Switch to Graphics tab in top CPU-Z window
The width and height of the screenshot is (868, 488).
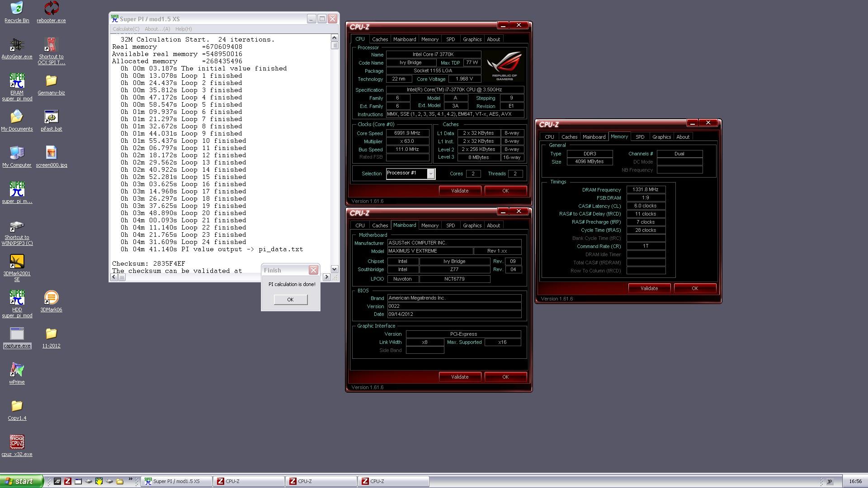tap(472, 39)
